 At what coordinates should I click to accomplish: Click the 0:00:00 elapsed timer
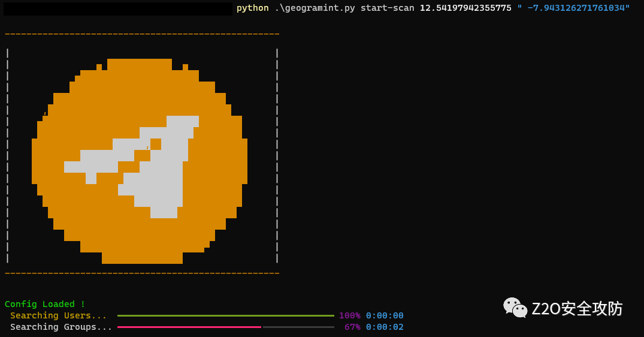(x=385, y=315)
